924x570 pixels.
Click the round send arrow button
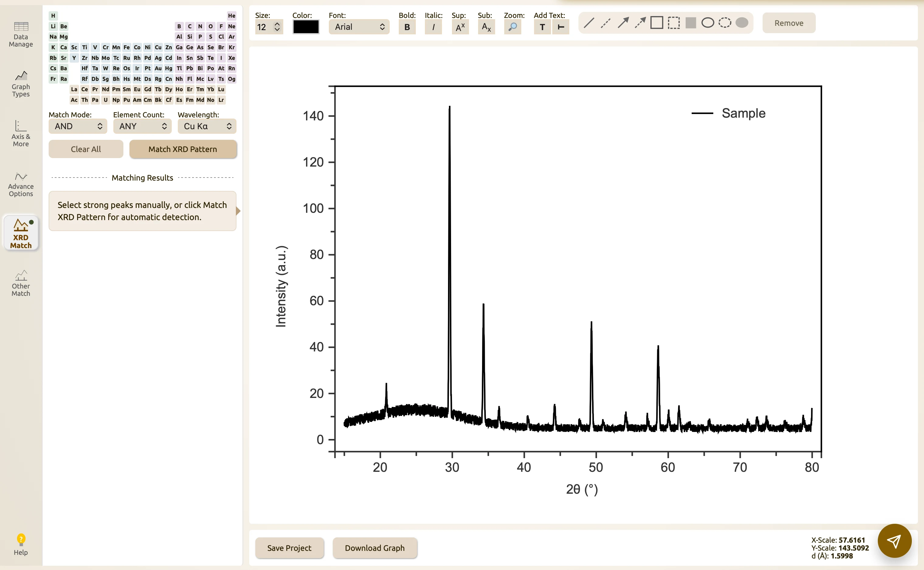tap(894, 541)
